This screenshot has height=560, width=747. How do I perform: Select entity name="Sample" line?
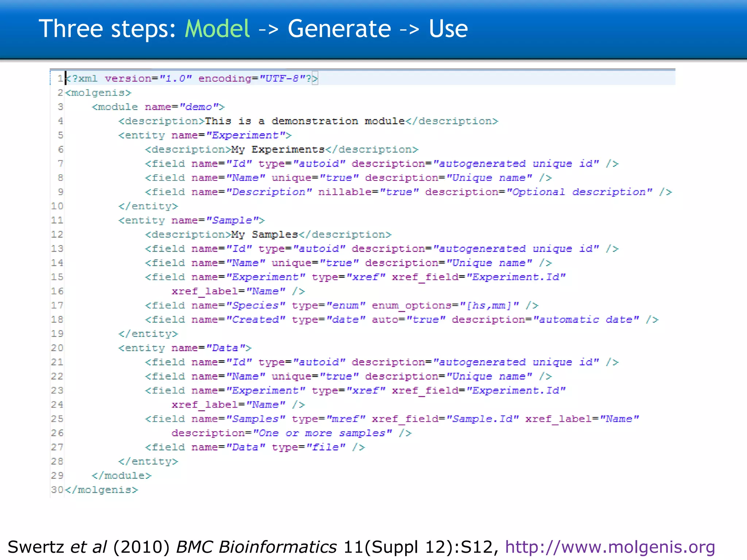point(191,221)
